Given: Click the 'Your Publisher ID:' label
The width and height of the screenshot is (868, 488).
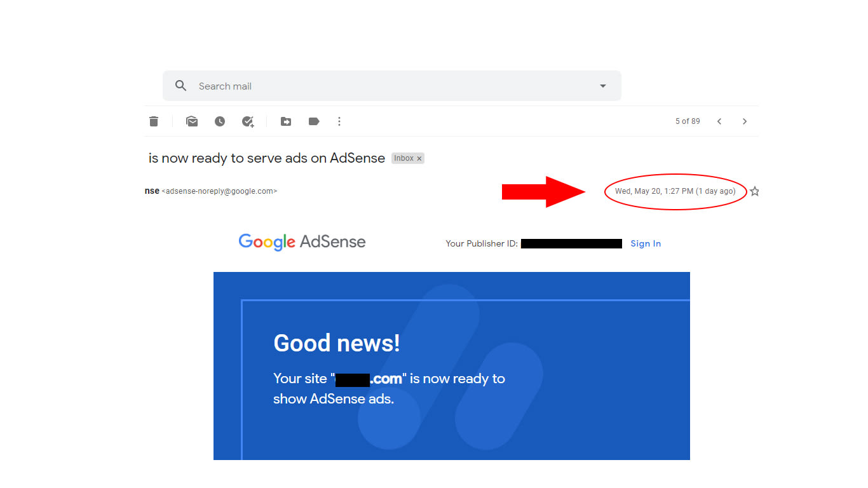Looking at the screenshot, I should 482,243.
